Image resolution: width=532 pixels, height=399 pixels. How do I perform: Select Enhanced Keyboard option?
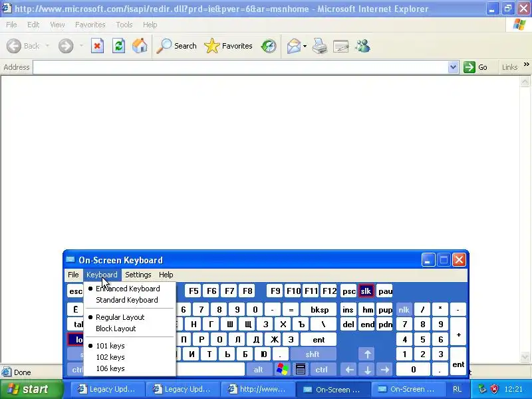coord(130,289)
